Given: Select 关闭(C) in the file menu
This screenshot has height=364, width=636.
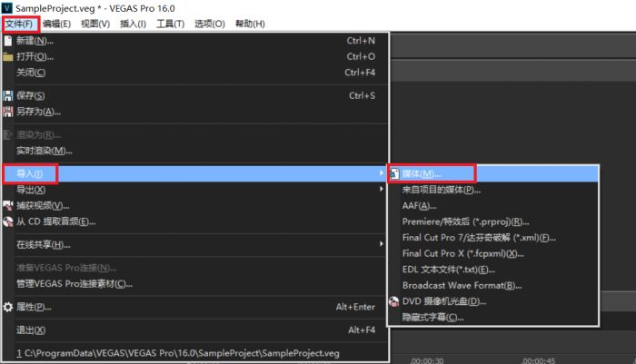Looking at the screenshot, I should [x=195, y=73].
